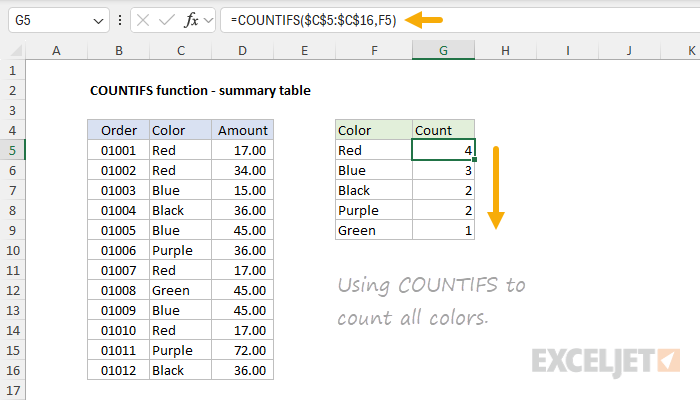The width and height of the screenshot is (700, 400).
Task: Select row 16 header
Action: pos(12,371)
